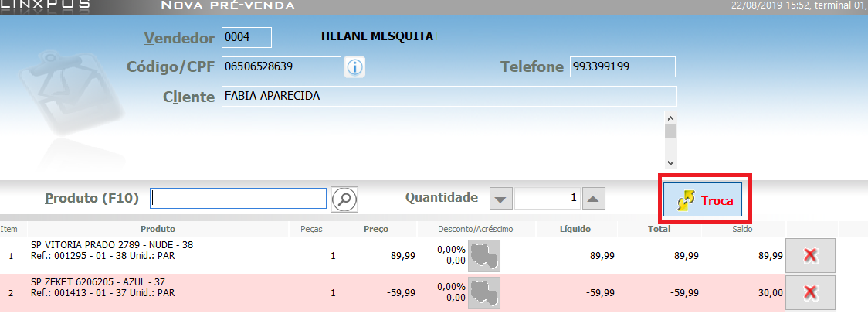
Task: Click the Quantidade value field
Action: [548, 199]
